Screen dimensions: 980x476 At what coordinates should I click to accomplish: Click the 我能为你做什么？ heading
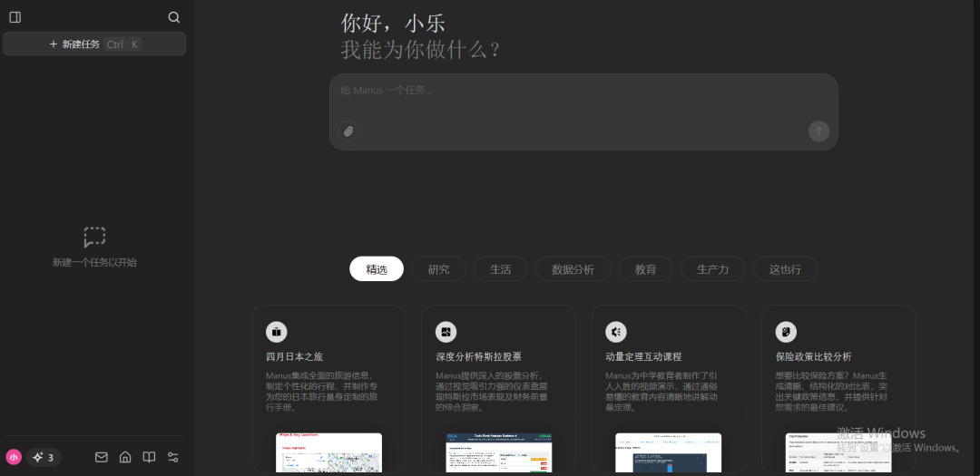pyautogui.click(x=421, y=50)
